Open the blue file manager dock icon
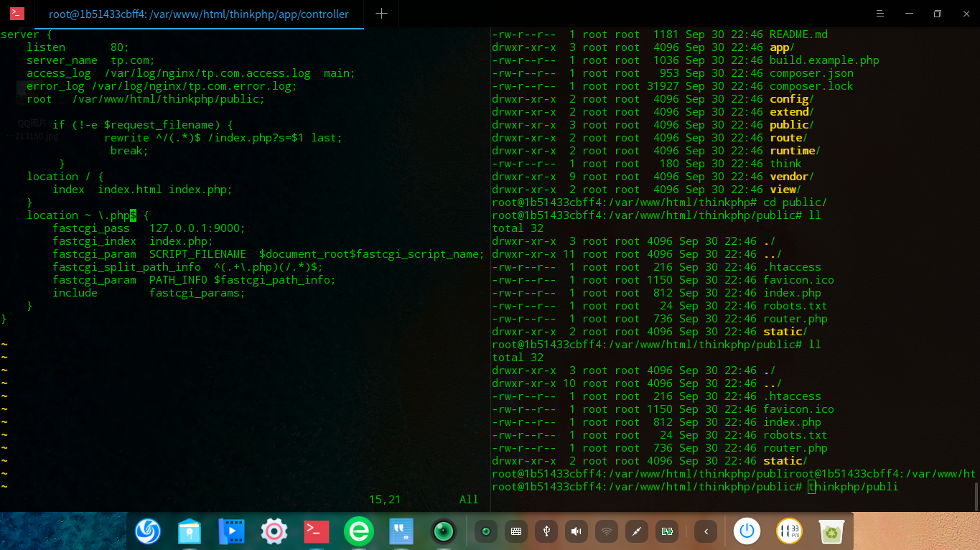Viewport: 980px width, 550px height. [x=190, y=531]
